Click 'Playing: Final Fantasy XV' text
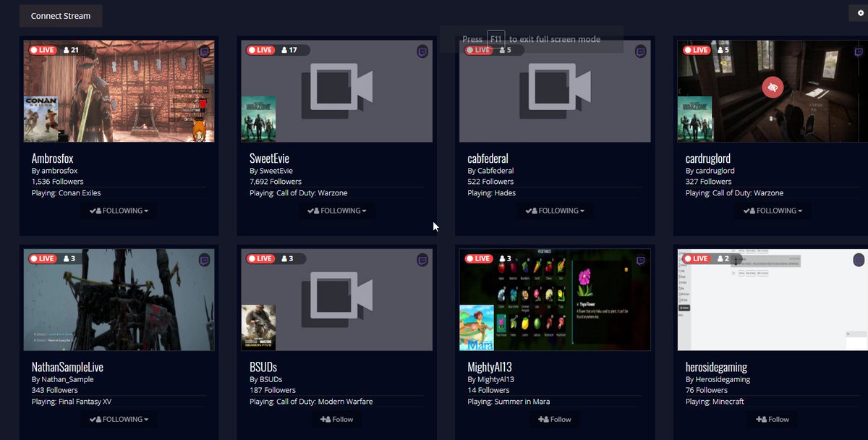This screenshot has width=868, height=440. [72, 402]
